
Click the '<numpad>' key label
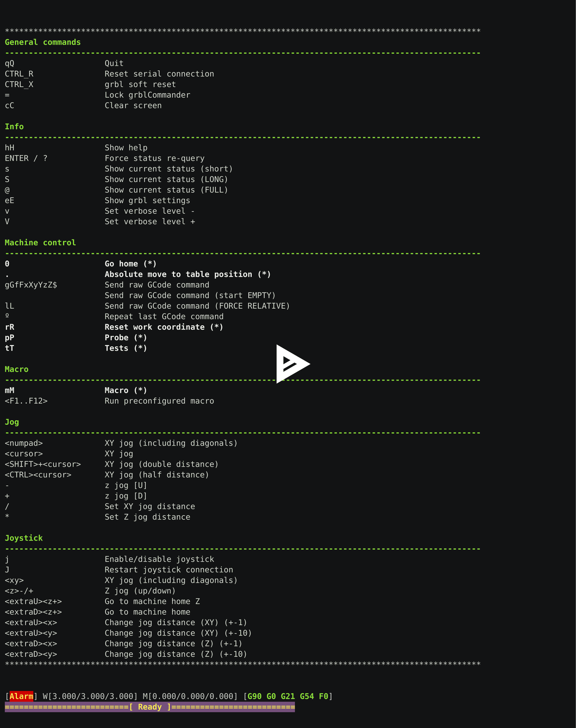point(24,443)
